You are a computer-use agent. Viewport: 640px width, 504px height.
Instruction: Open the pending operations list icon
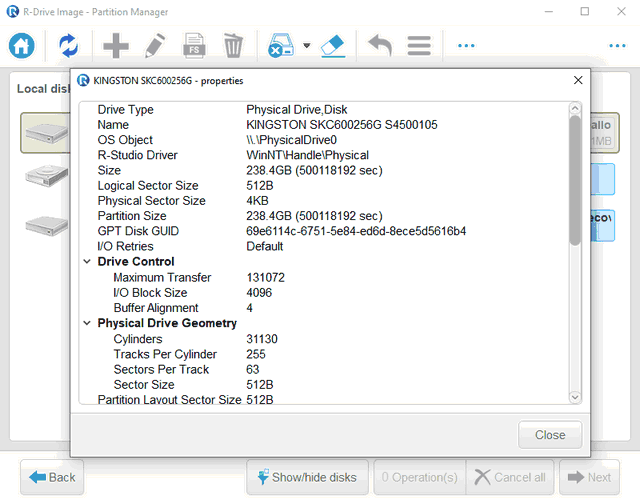click(x=419, y=45)
